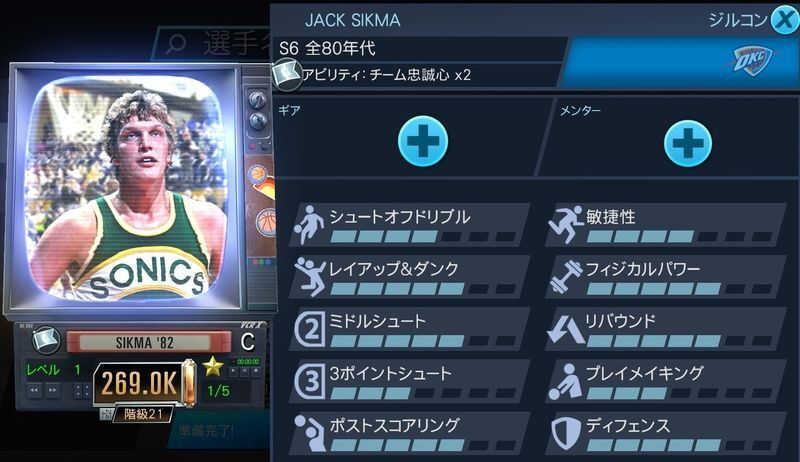The height and width of the screenshot is (462, 800).
Task: Click the 3ポイントシュート number 3 icon
Action: pos(309,381)
